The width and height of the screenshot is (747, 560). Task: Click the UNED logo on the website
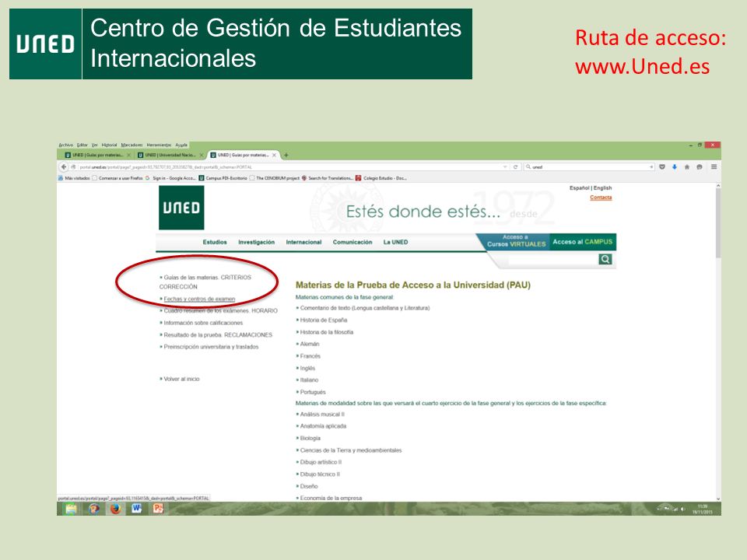181,208
